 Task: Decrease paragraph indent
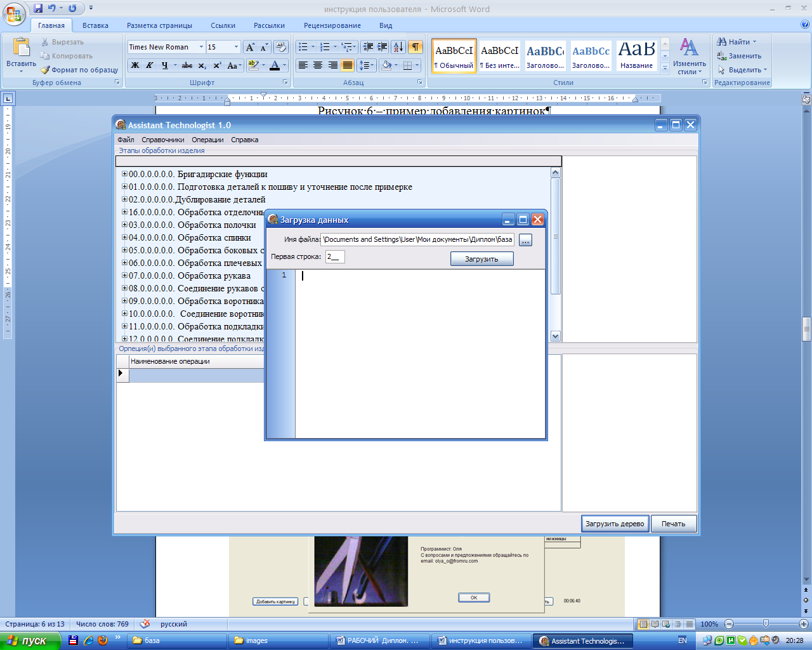[x=368, y=47]
